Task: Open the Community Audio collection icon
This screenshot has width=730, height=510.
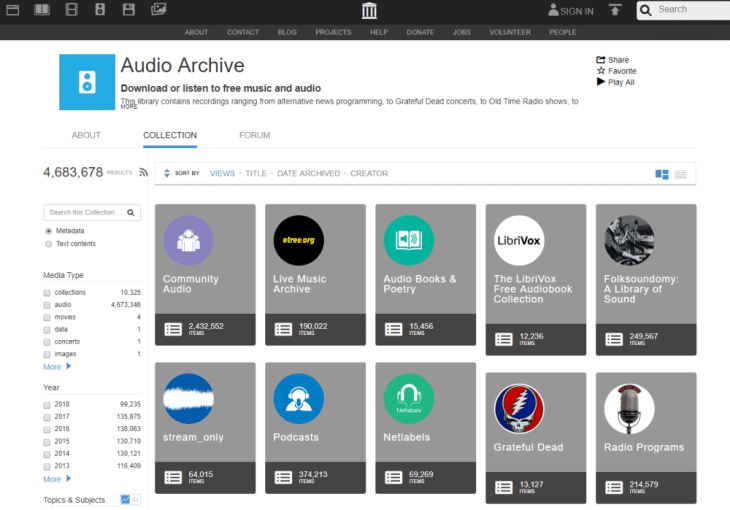Action: coord(189,240)
